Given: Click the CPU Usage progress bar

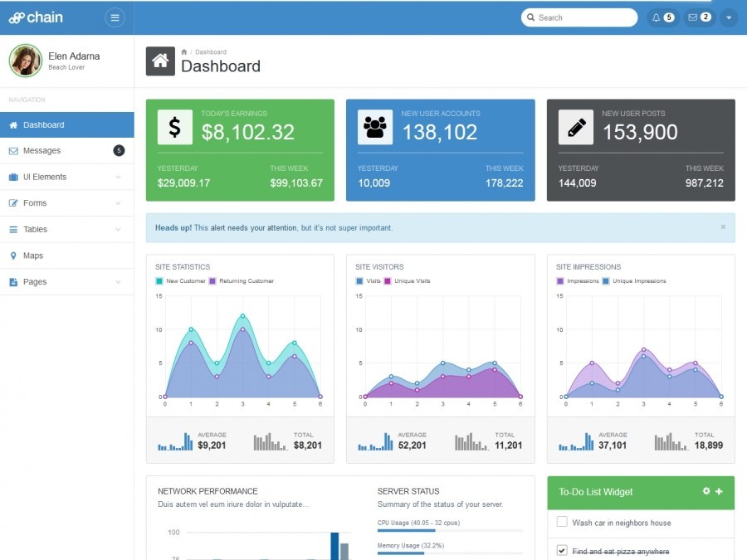Looking at the screenshot, I should click(x=450, y=530).
